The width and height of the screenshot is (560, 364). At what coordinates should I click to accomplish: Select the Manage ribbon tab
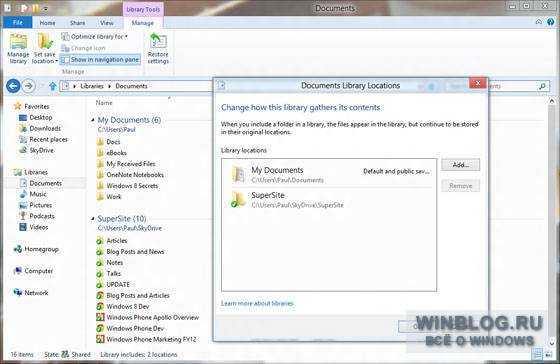pyautogui.click(x=142, y=23)
